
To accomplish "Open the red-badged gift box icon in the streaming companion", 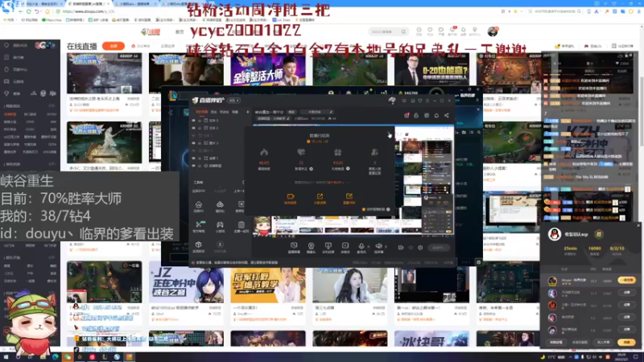I will 407,115.
